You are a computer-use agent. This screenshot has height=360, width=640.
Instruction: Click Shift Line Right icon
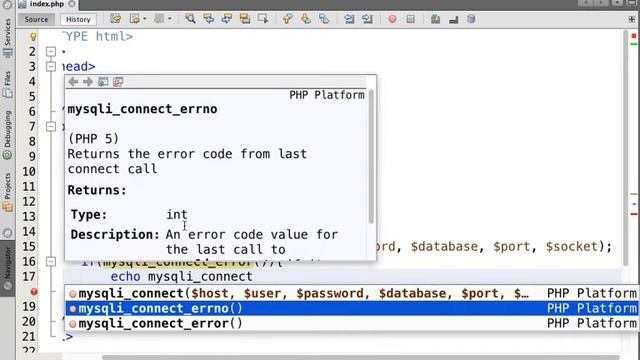[x=367, y=19]
